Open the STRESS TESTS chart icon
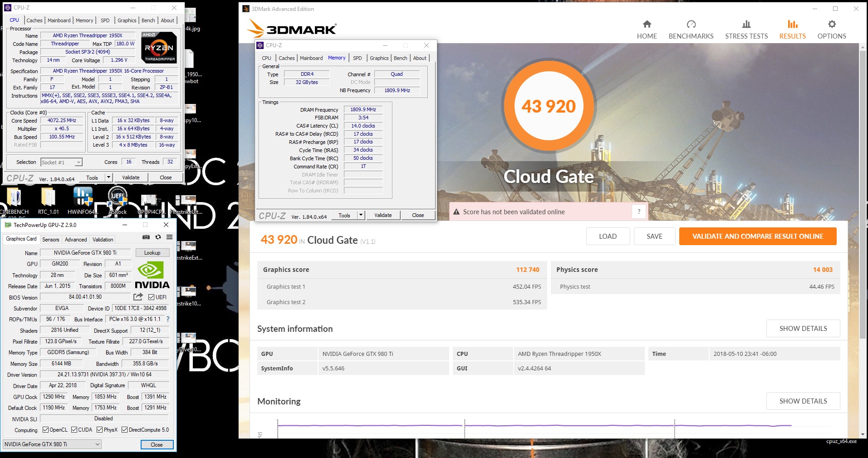Viewport: 868px width, 458px height. [x=746, y=24]
